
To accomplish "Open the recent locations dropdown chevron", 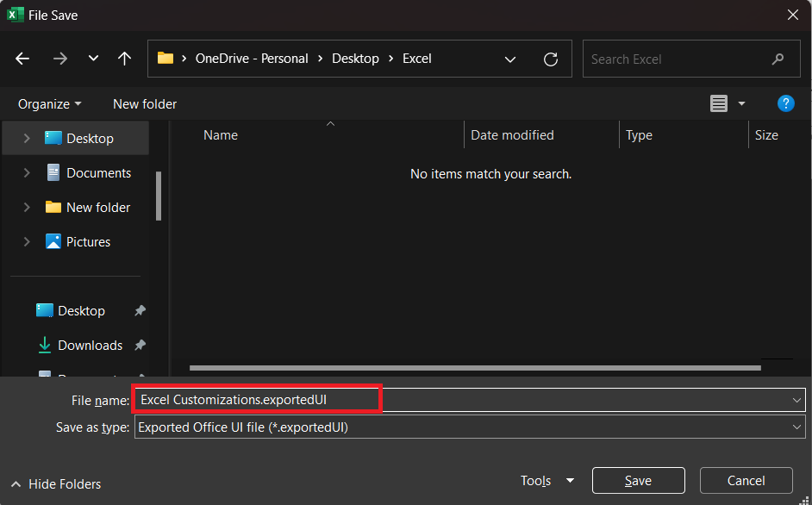I will pos(93,58).
